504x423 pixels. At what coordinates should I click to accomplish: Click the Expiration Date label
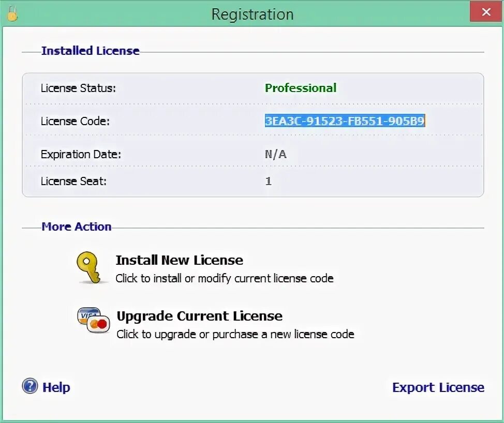pos(81,155)
